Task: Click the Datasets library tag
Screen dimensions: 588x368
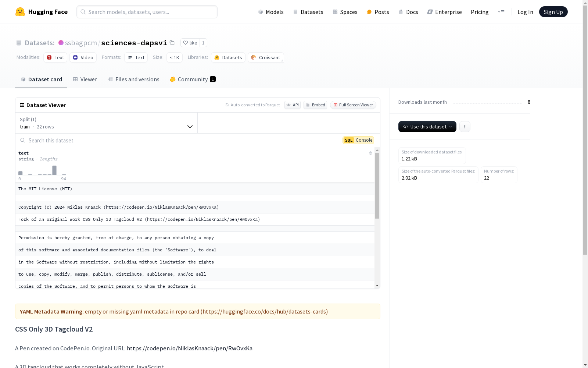Action: point(228,57)
